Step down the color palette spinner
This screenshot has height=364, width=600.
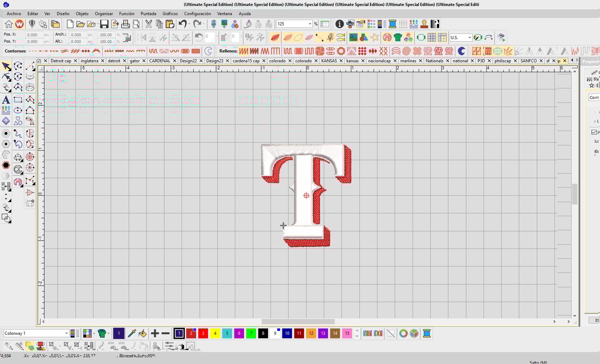(357, 336)
